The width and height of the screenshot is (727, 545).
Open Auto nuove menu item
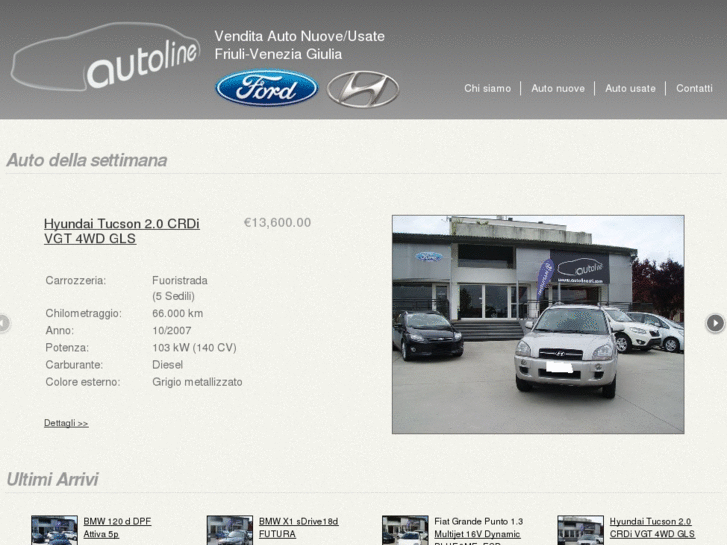558,88
